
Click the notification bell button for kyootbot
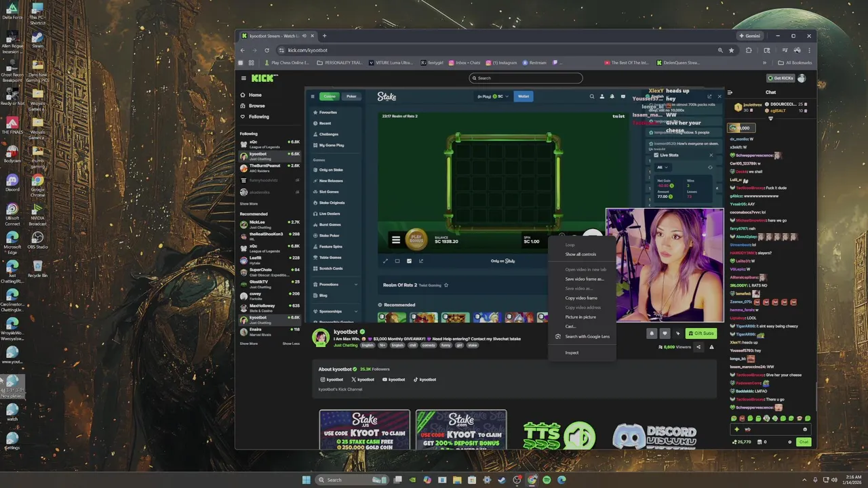(x=652, y=333)
